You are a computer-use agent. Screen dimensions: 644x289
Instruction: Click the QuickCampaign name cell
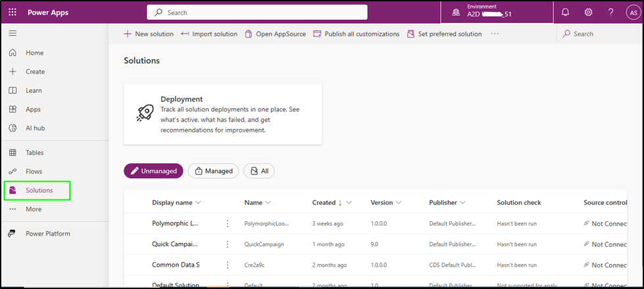tap(264, 244)
